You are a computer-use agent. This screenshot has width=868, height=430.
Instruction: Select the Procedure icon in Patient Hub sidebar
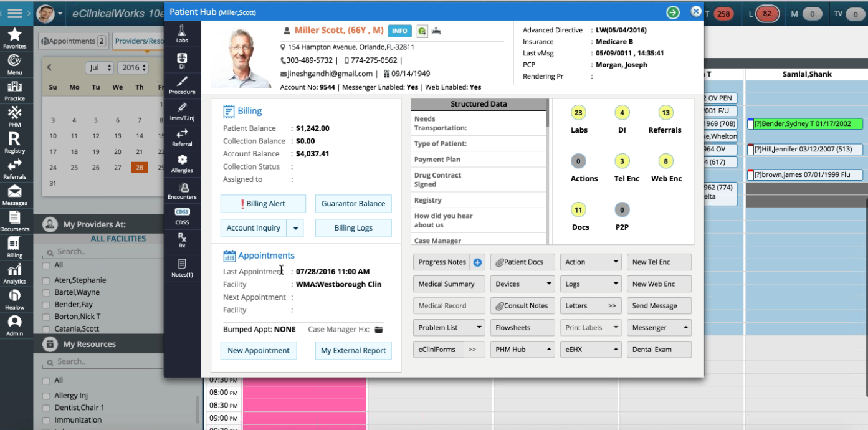(182, 84)
